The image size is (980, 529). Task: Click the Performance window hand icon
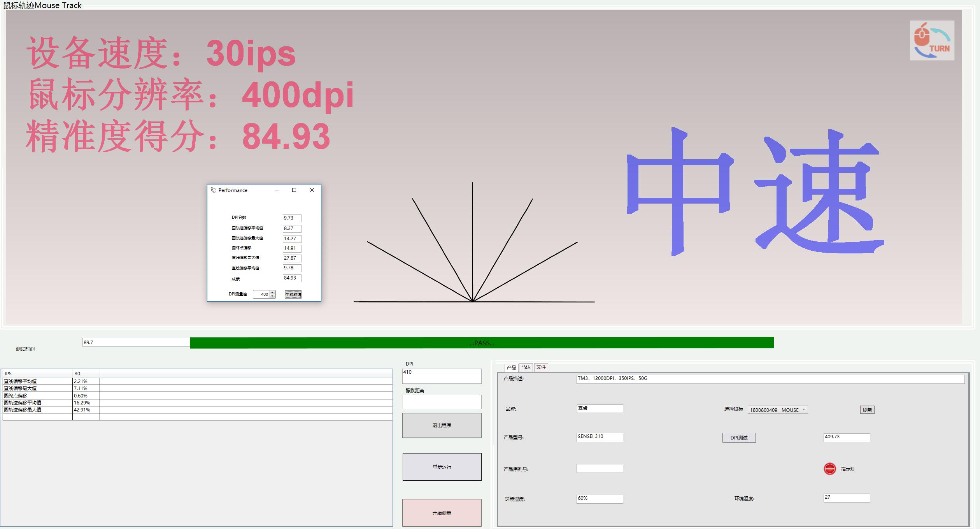(213, 190)
